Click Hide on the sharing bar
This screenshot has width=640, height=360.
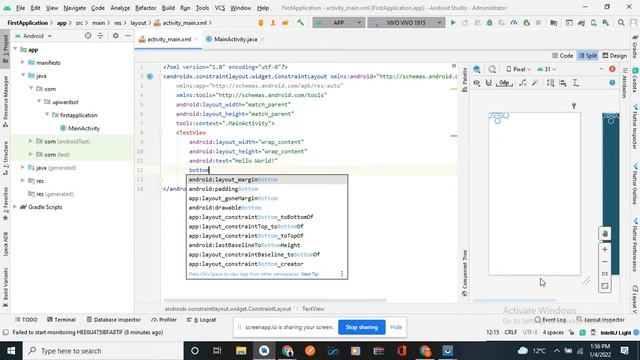tap(396, 327)
